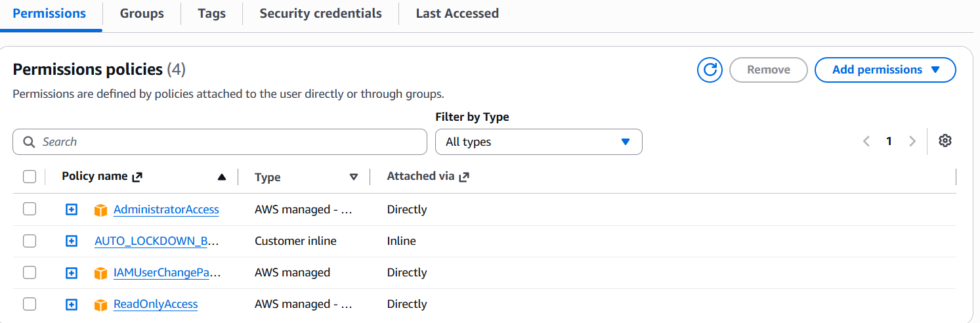Viewport: 980px width, 323px height.
Task: Refresh the permissions policies list
Action: click(x=710, y=70)
